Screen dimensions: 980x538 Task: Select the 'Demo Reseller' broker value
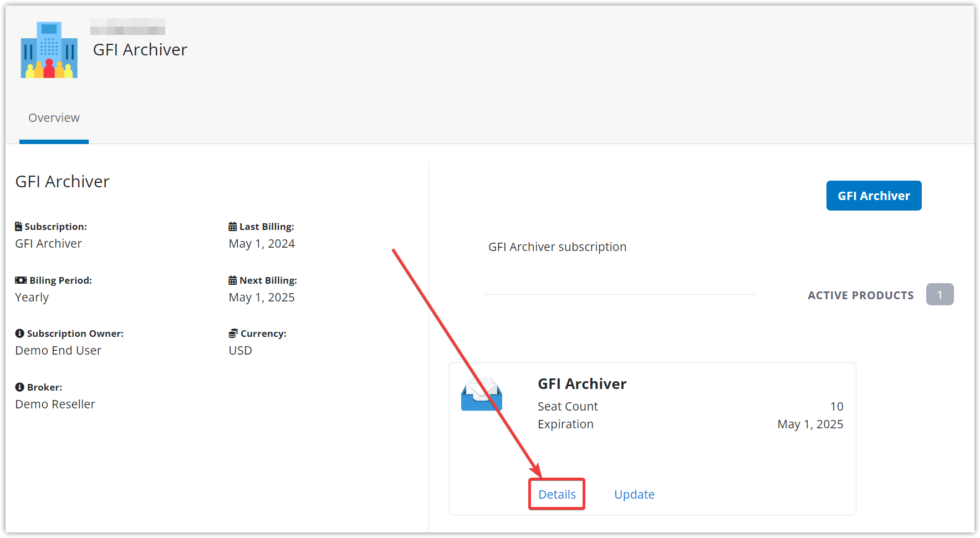pyautogui.click(x=55, y=404)
